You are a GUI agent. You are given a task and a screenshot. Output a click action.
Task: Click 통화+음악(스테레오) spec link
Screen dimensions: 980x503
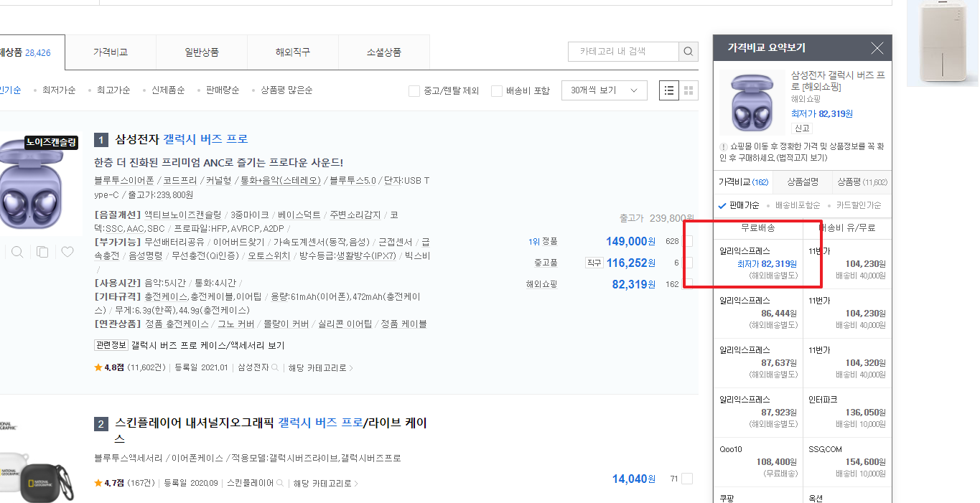tap(281, 180)
